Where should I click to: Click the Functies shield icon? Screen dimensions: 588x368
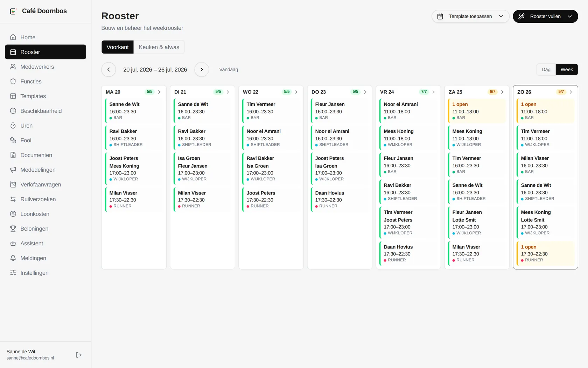[13, 81]
